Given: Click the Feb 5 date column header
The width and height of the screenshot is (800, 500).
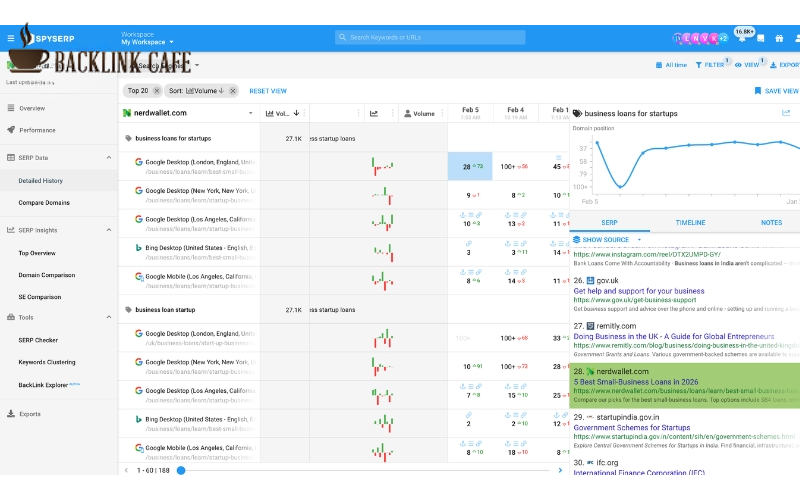Looking at the screenshot, I should click(470, 113).
